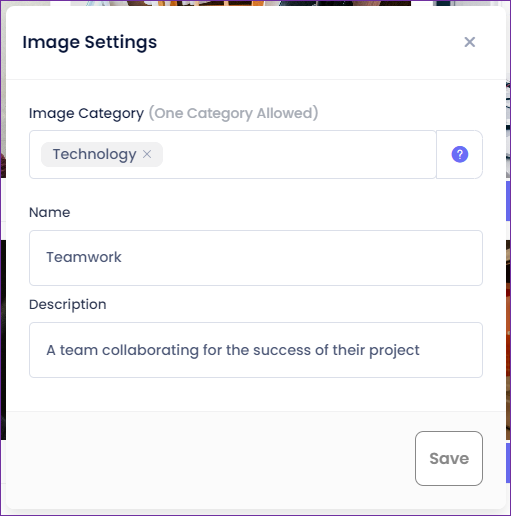Open the category help question mark

[x=460, y=154]
